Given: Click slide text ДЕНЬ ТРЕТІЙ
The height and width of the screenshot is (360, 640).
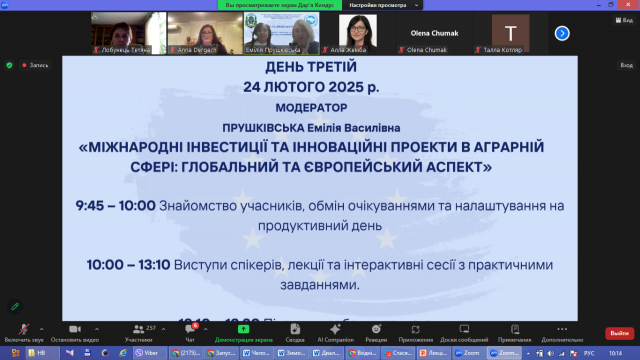Looking at the screenshot, I should (311, 67).
